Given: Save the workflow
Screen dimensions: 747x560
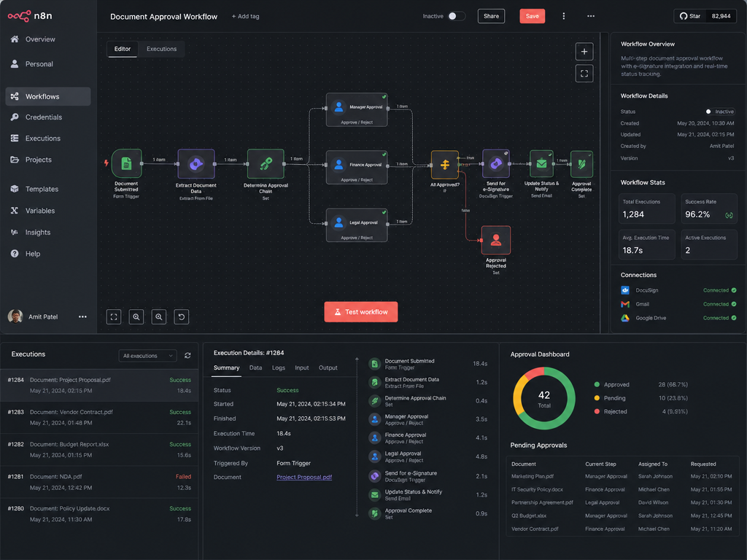Looking at the screenshot, I should click(x=532, y=16).
